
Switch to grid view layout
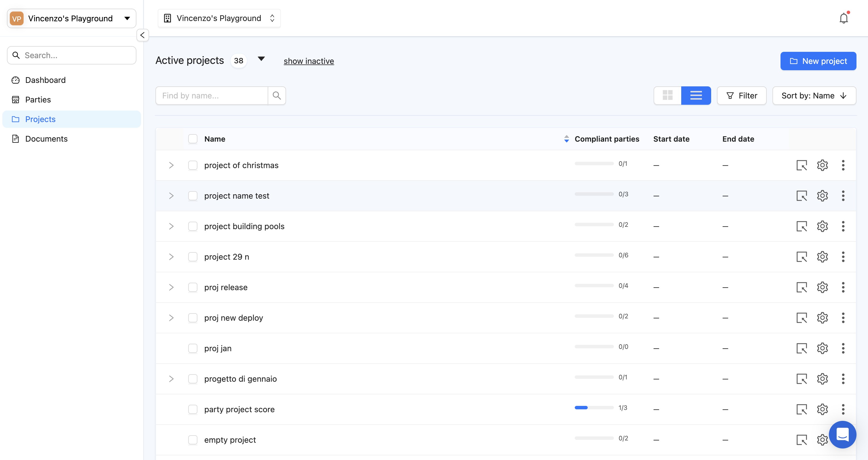[667, 95]
